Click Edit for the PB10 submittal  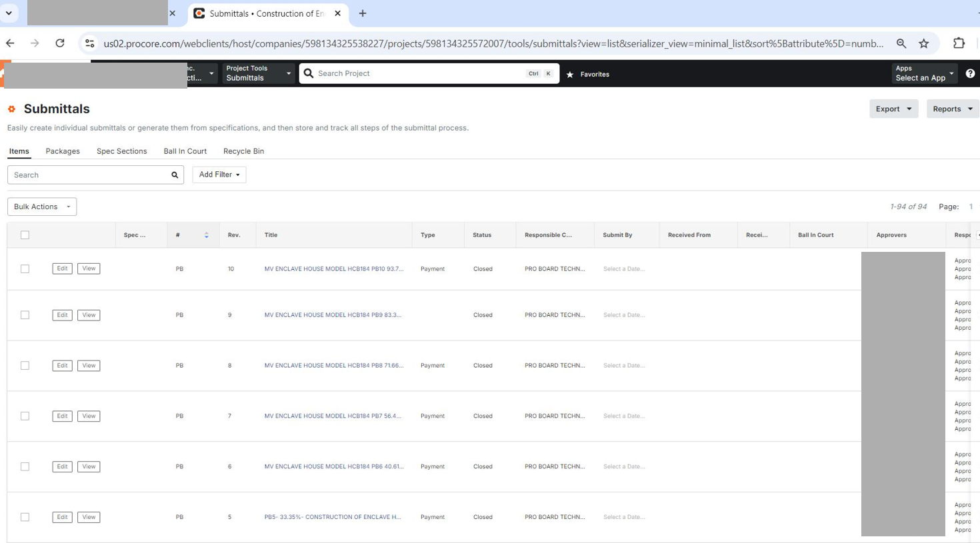click(62, 269)
